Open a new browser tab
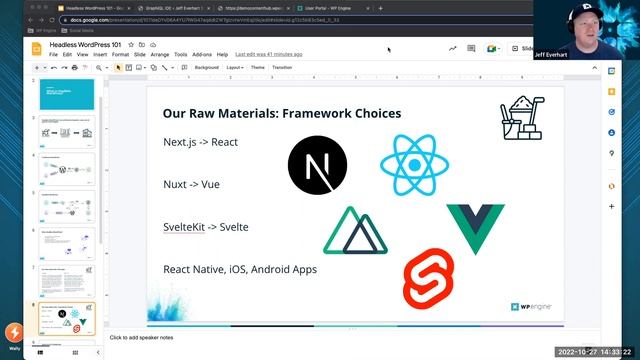Image resolution: width=640 pixels, height=360 pixels. pyautogui.click(x=380, y=8)
